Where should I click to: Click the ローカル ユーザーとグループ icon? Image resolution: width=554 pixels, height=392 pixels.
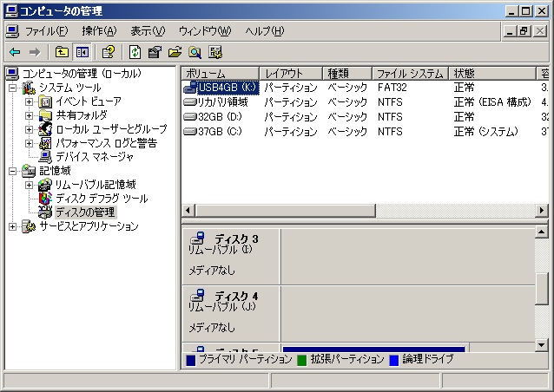click(45, 129)
